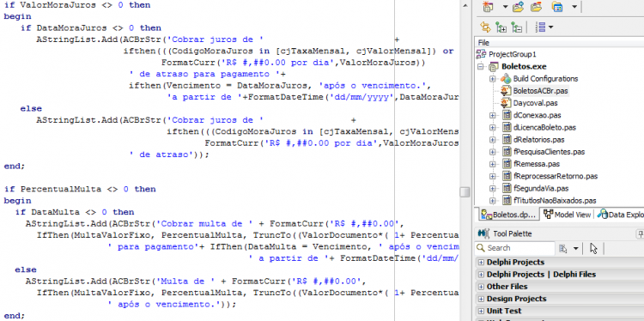Expand the Build Configurations node
The height and width of the screenshot is (321, 644).
(493, 79)
